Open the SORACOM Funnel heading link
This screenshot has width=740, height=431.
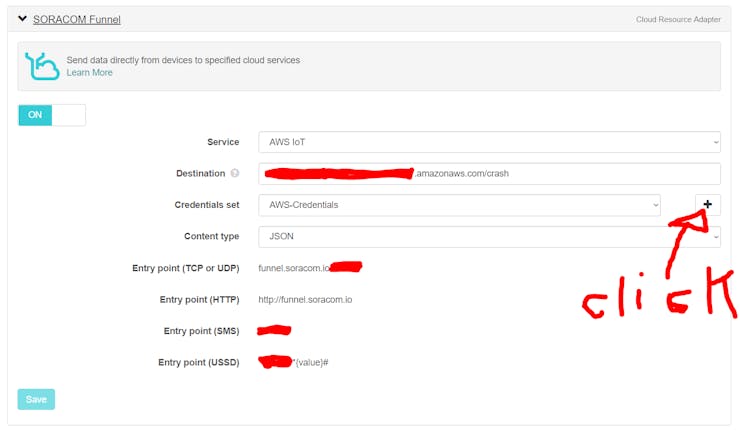(76, 19)
